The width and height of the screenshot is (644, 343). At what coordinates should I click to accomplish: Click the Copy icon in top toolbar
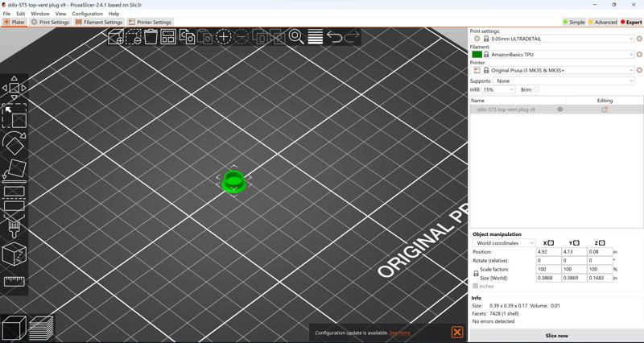pyautogui.click(x=188, y=36)
